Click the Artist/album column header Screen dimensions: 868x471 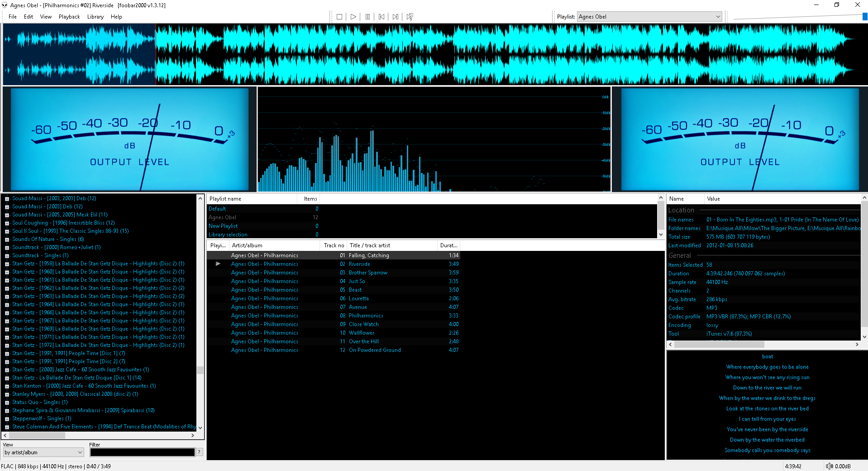pos(275,245)
